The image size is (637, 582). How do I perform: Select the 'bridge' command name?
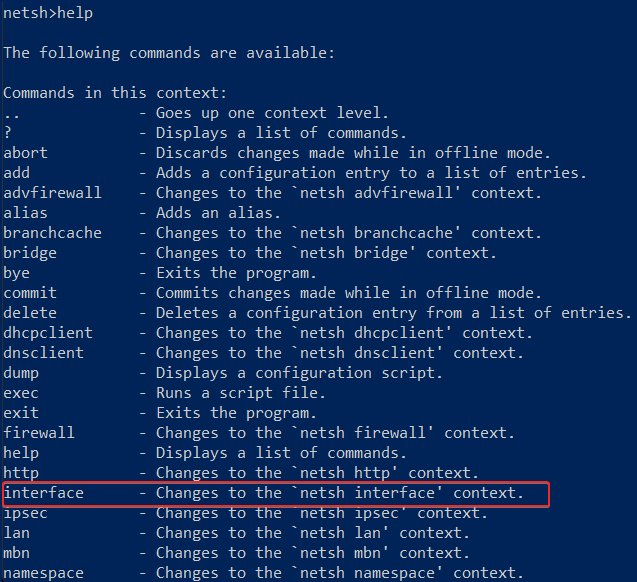pos(30,253)
